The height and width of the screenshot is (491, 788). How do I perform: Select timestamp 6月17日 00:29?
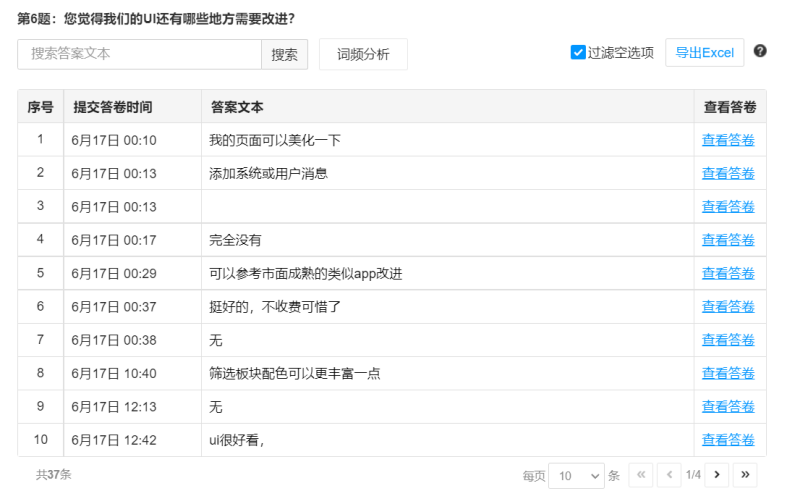(x=114, y=273)
